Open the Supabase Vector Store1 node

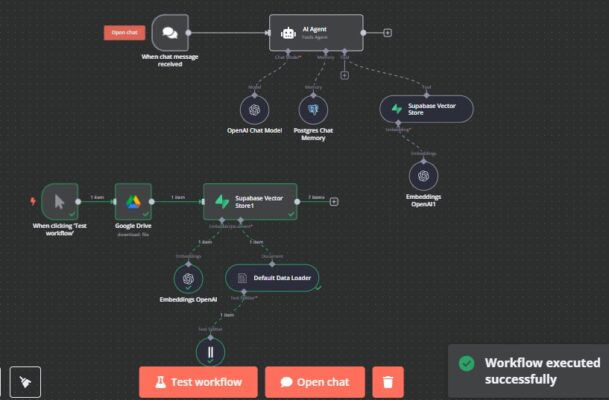[x=249, y=201]
